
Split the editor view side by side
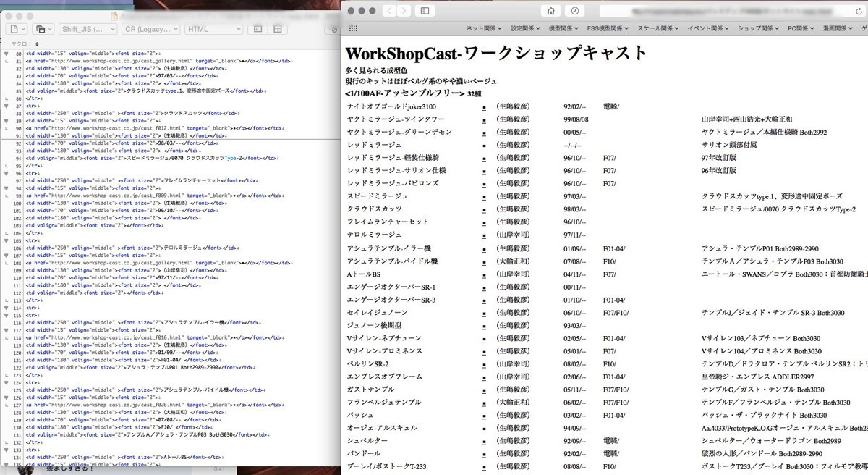pos(257,28)
